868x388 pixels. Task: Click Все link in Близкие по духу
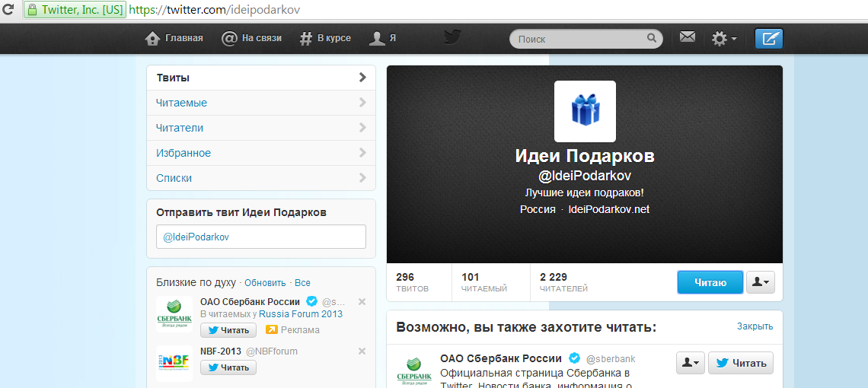coord(302,282)
